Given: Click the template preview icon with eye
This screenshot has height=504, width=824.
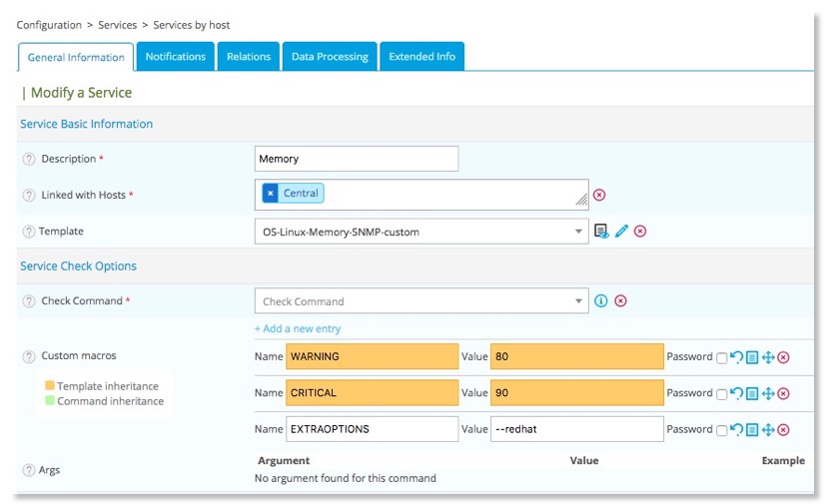Looking at the screenshot, I should click(601, 232).
